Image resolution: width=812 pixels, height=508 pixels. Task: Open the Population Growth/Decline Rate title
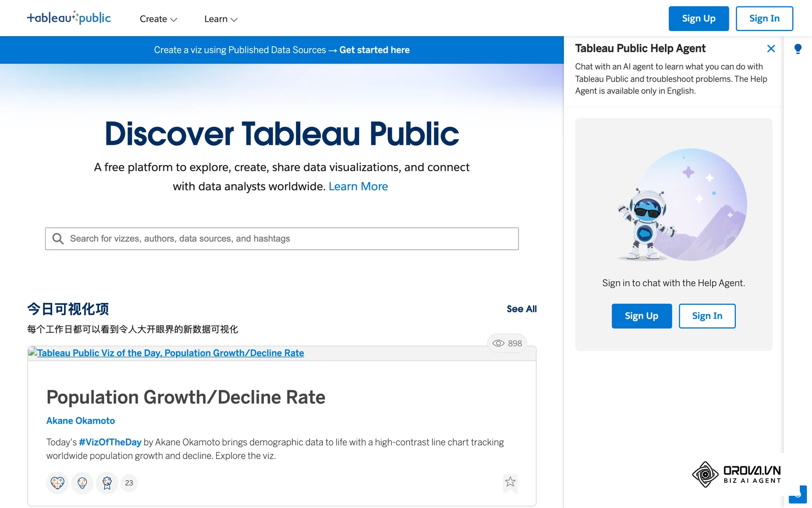(x=186, y=397)
